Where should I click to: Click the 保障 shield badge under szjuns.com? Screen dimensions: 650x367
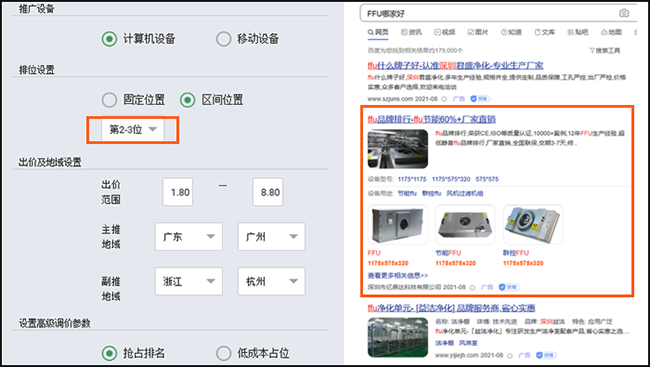[x=480, y=99]
